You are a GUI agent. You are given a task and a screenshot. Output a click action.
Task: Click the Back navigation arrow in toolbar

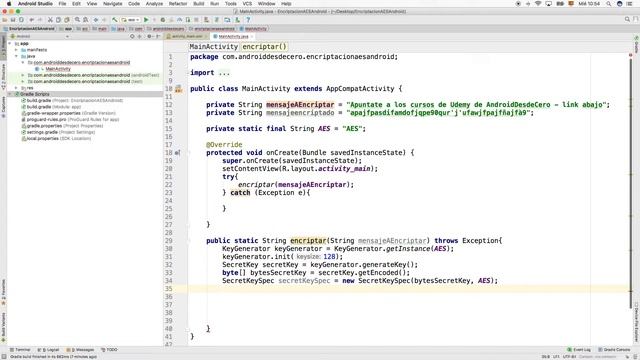(96, 20)
